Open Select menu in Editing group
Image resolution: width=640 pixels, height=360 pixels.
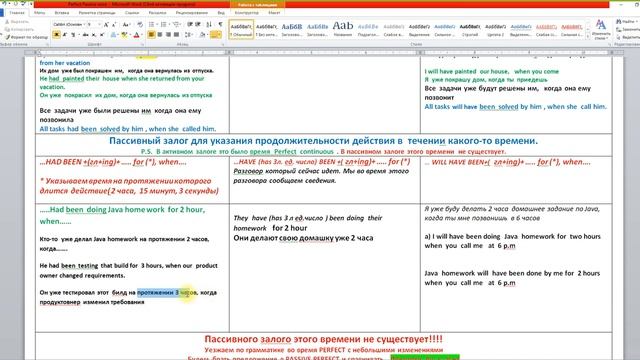point(628,37)
